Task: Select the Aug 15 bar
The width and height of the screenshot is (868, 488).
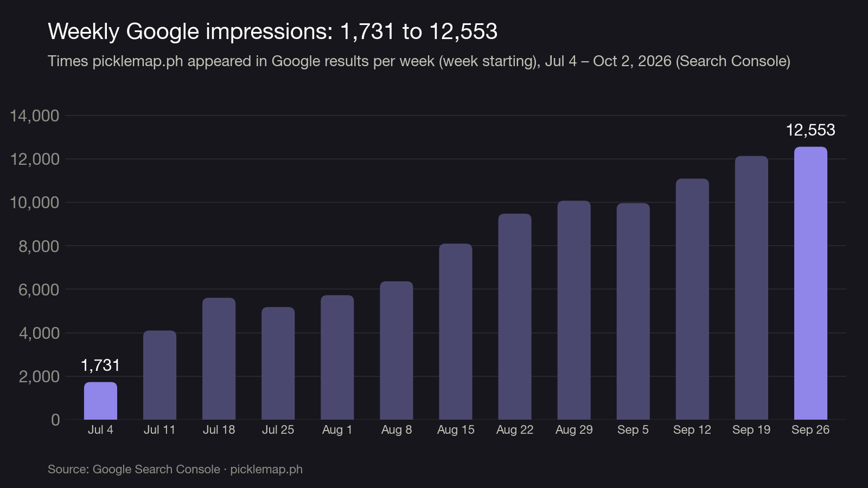Action: point(456,332)
